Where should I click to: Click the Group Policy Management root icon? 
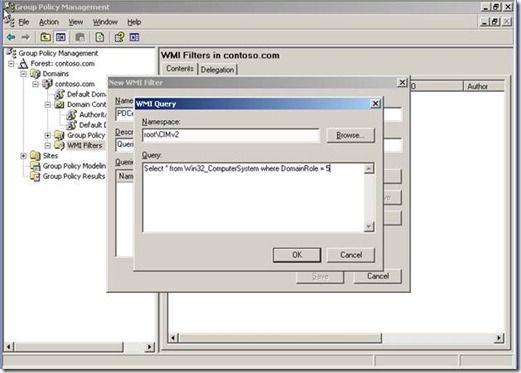pyautogui.click(x=11, y=53)
